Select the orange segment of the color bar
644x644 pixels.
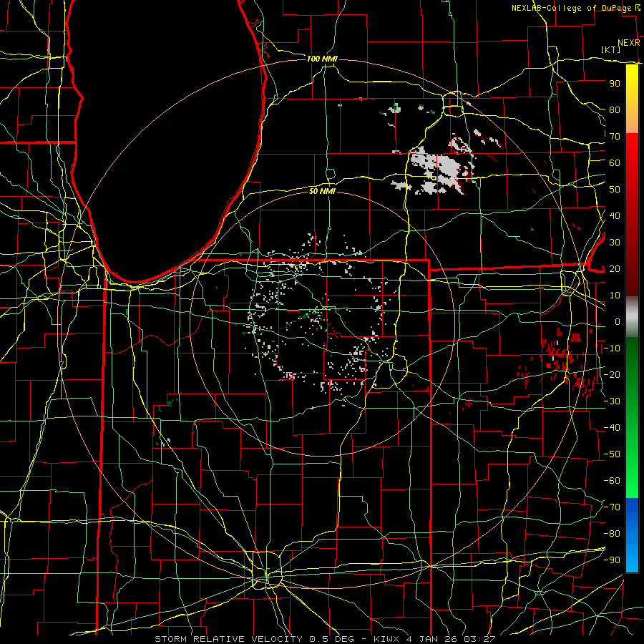[x=632, y=119]
